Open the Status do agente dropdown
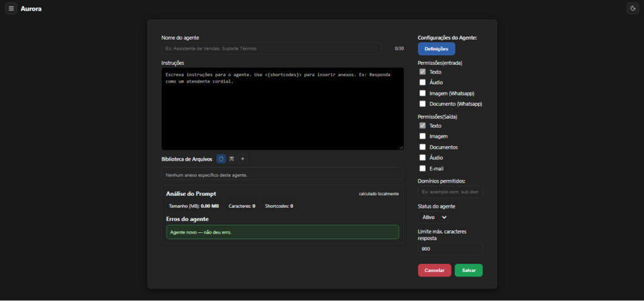 (434, 217)
